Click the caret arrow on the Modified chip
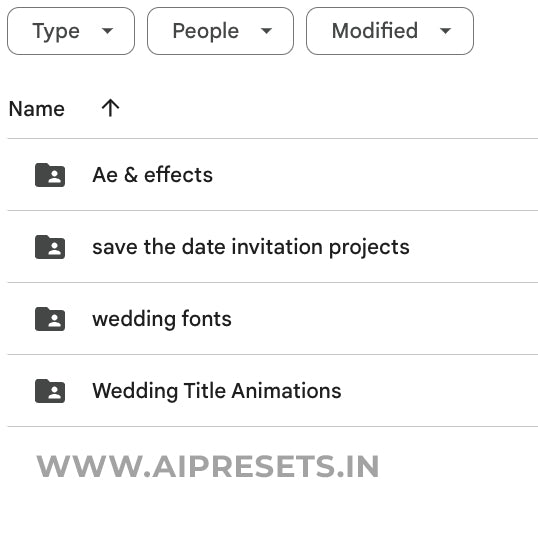538x560 pixels. coord(445,31)
